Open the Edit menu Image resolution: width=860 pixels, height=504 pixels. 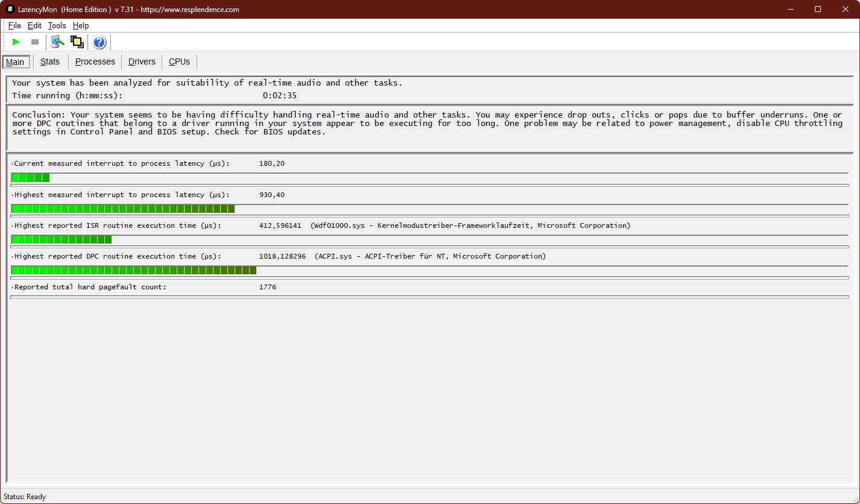coord(34,26)
